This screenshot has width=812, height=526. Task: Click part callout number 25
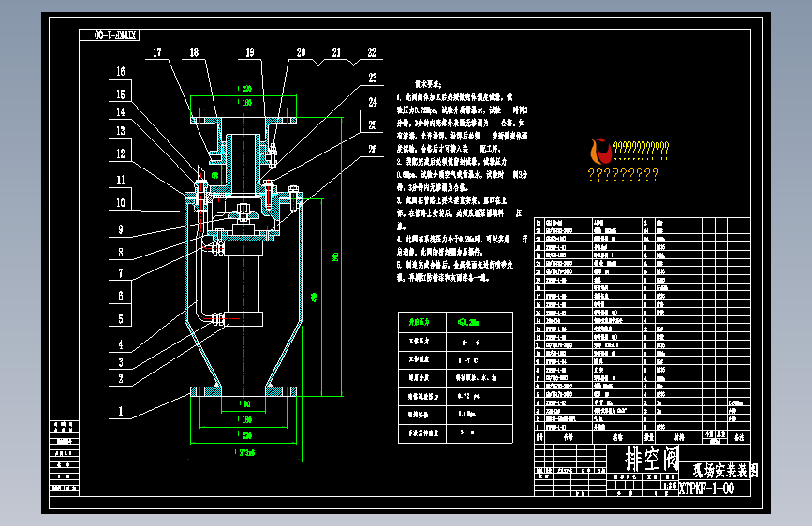(373, 124)
